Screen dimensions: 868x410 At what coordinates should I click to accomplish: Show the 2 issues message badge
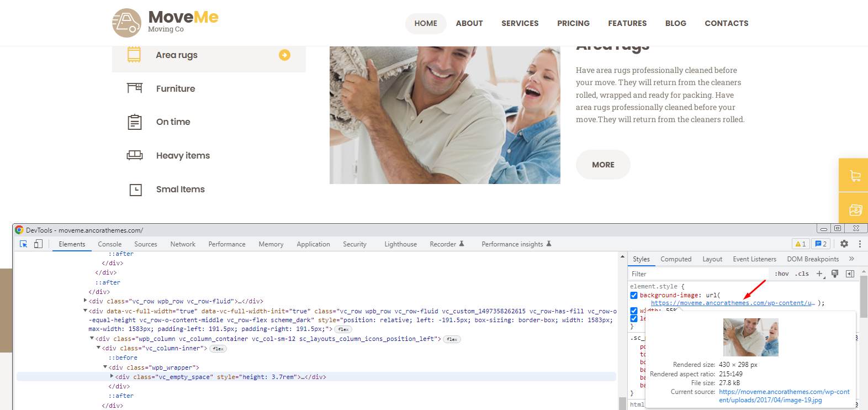821,244
